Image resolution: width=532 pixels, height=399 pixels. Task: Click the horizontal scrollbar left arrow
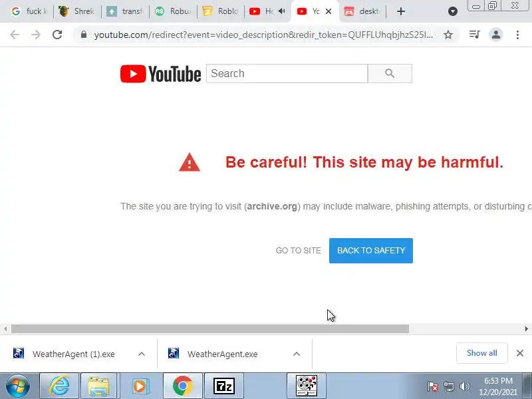click(x=5, y=329)
